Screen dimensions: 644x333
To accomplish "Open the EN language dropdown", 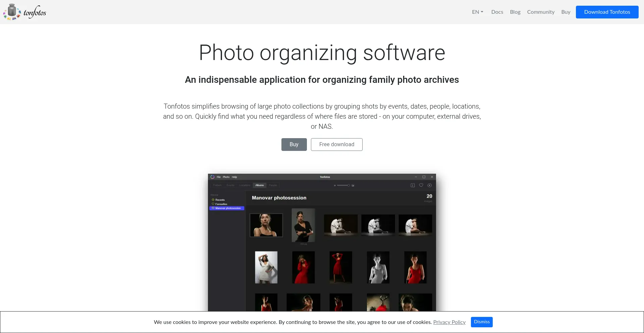I will pyautogui.click(x=477, y=12).
